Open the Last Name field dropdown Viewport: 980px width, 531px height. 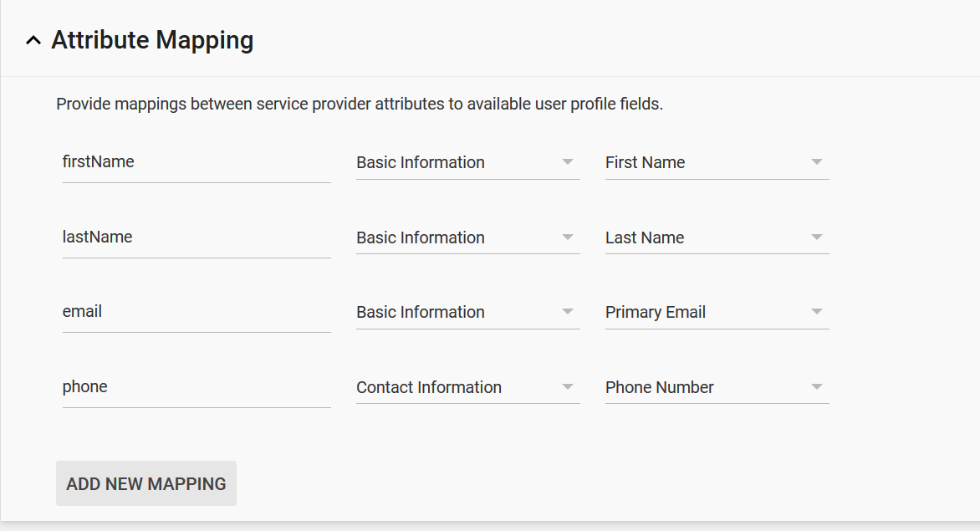click(x=717, y=237)
